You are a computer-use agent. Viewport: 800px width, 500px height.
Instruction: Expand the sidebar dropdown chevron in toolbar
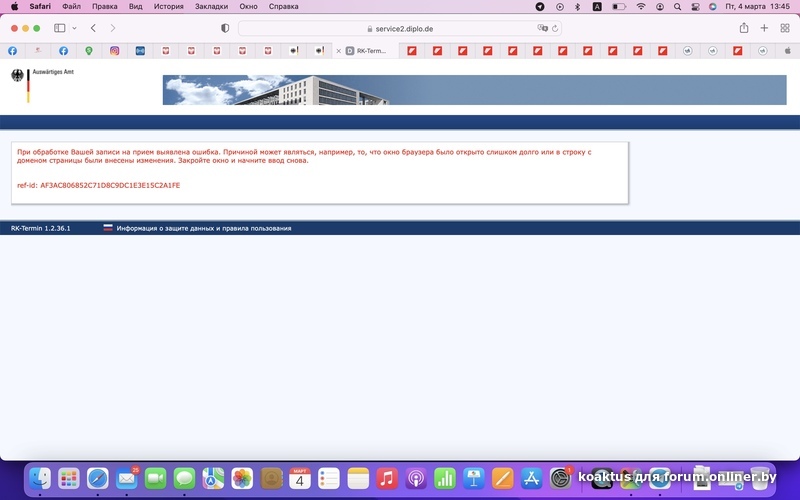tap(73, 28)
